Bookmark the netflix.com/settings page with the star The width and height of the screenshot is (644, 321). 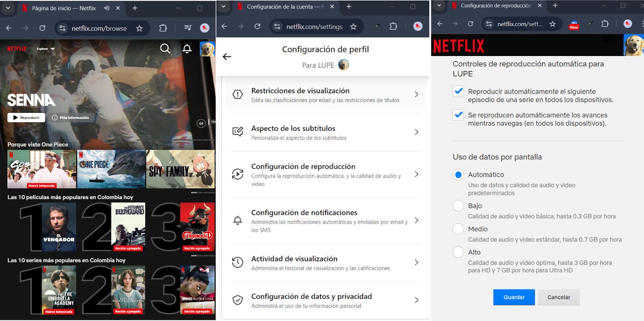point(353,27)
